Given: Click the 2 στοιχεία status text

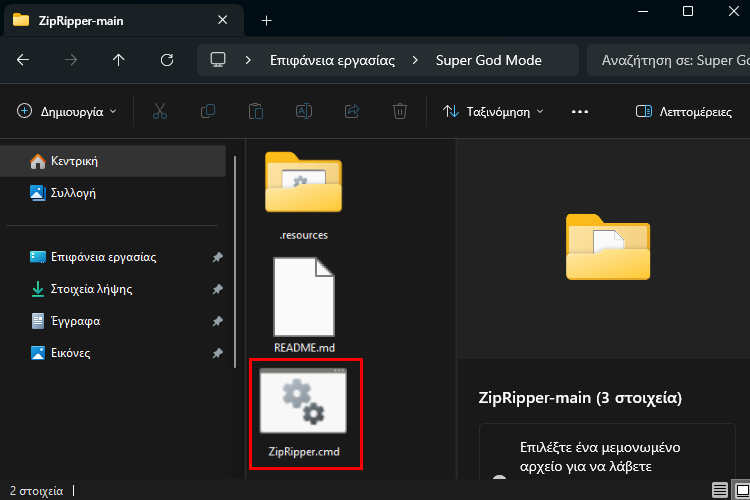Looking at the screenshot, I should (x=36, y=491).
